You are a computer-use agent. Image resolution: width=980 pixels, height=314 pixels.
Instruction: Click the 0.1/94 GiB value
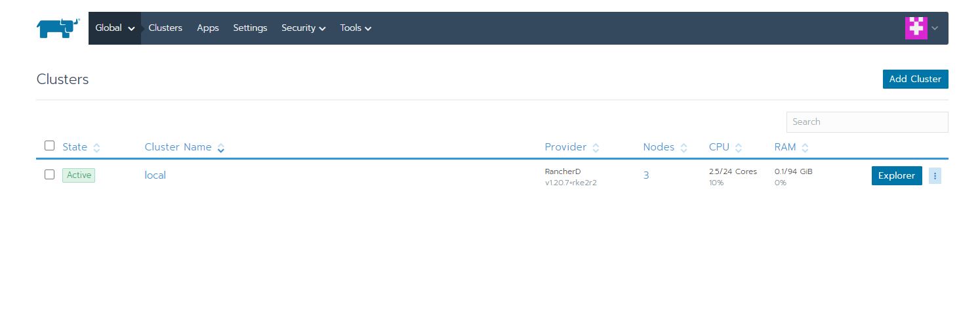[794, 171]
